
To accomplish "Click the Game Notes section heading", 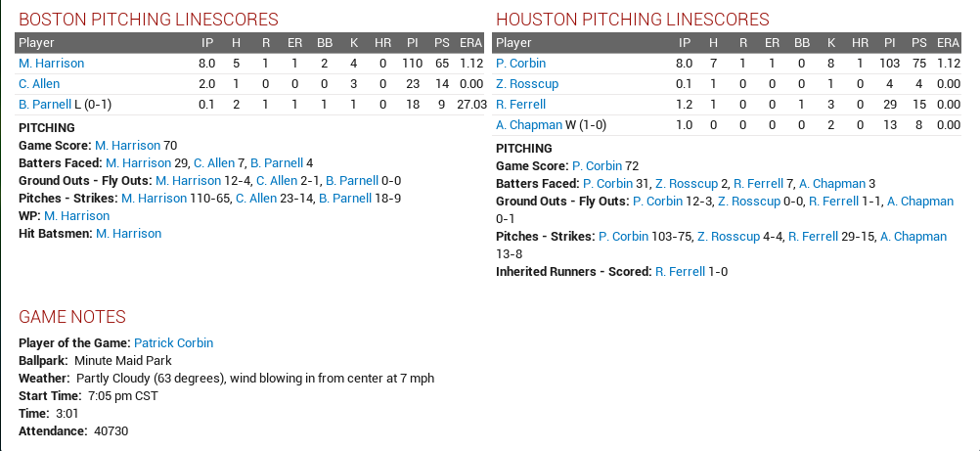I will coord(72,317).
